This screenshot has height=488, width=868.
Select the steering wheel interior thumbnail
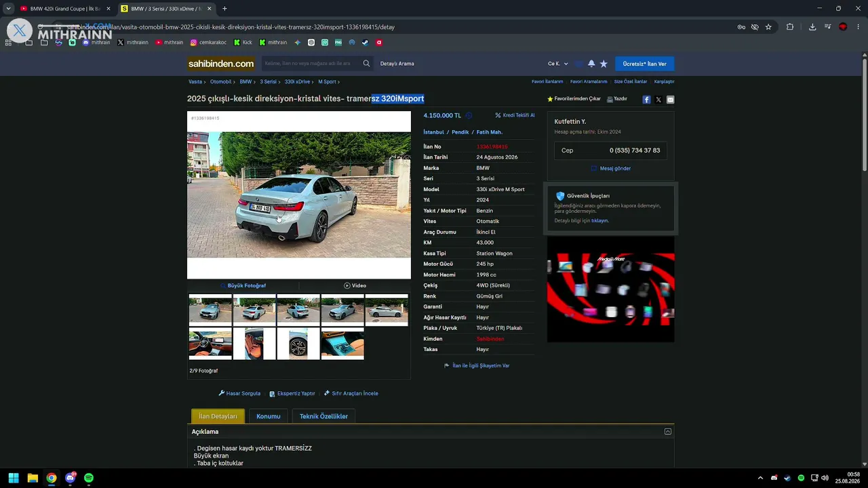coord(210,344)
